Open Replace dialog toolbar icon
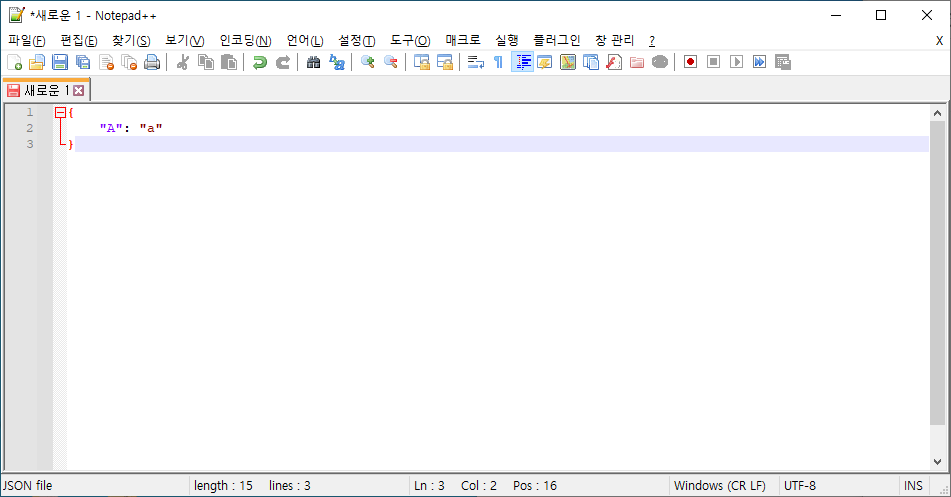 [x=337, y=62]
